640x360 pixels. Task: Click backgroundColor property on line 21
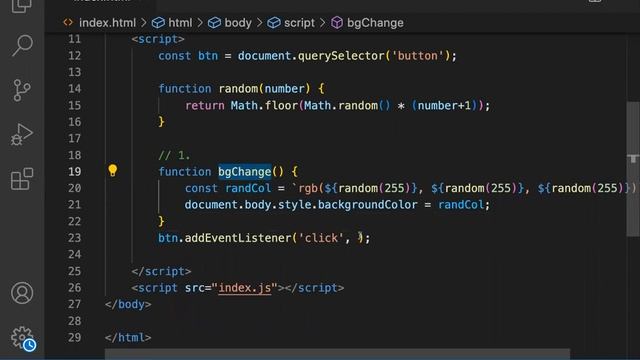tap(367, 205)
